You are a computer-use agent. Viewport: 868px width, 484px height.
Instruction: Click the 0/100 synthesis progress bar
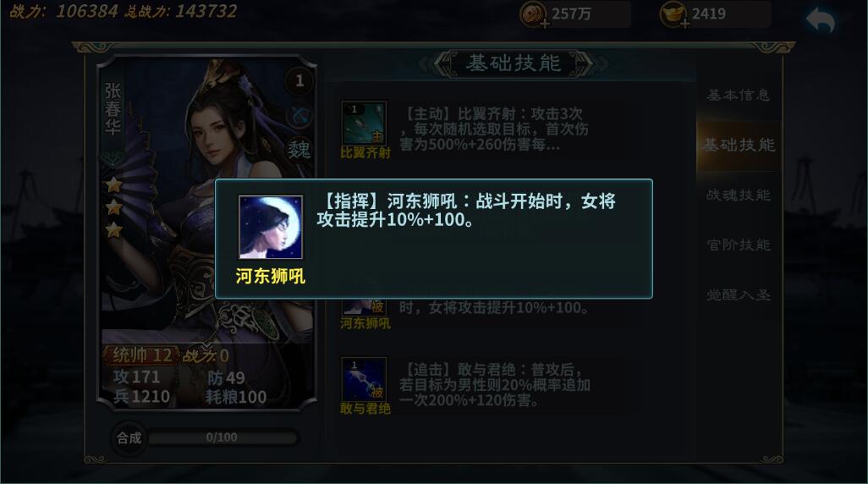pos(222,437)
